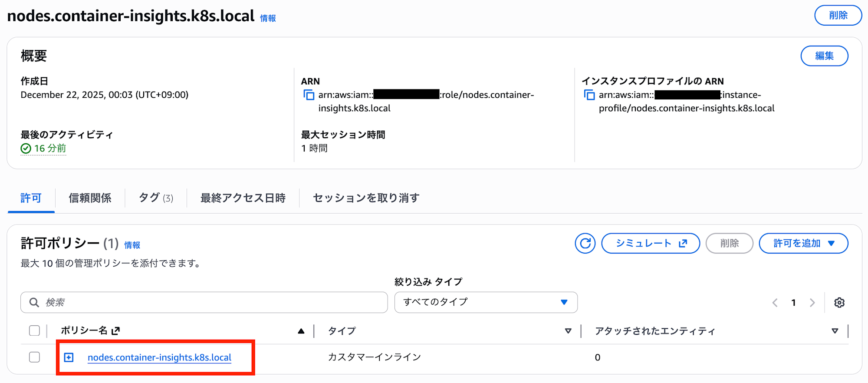The width and height of the screenshot is (868, 383).
Task: Open the 最終アクセス日時 tab
Action: point(243,198)
